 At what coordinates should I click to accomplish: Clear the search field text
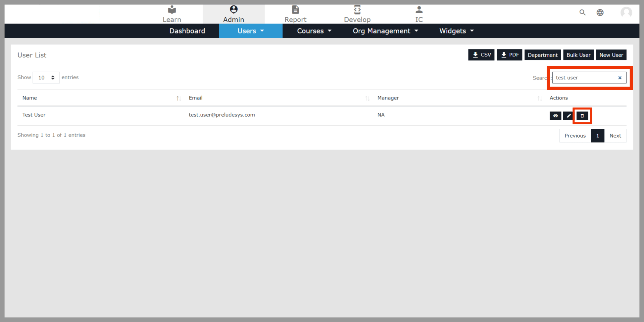[620, 78]
